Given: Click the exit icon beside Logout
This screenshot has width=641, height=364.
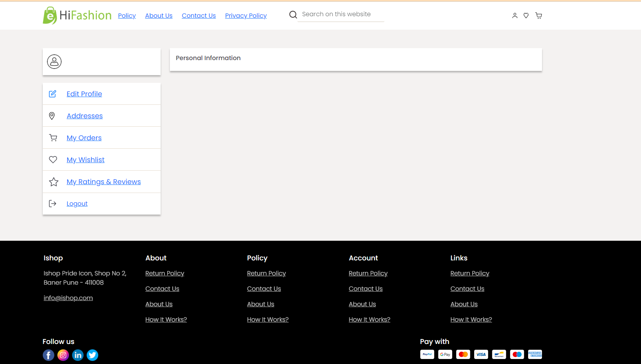Looking at the screenshot, I should 53,203.
